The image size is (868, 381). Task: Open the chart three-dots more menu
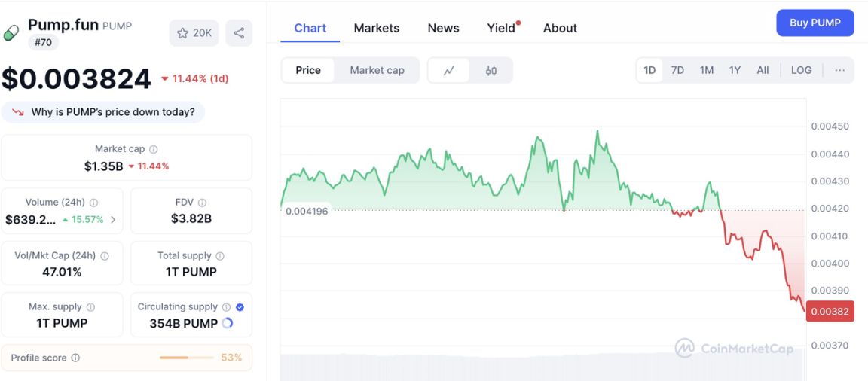point(839,70)
